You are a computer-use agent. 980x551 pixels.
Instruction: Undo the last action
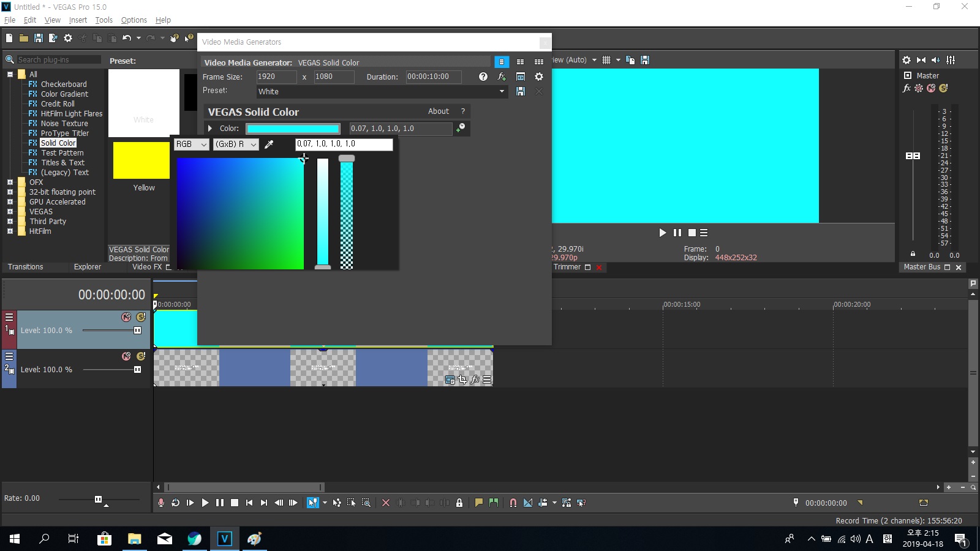[127, 38]
